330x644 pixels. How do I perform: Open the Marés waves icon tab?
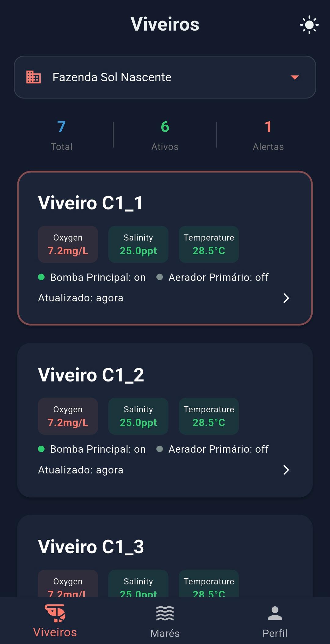click(x=165, y=613)
